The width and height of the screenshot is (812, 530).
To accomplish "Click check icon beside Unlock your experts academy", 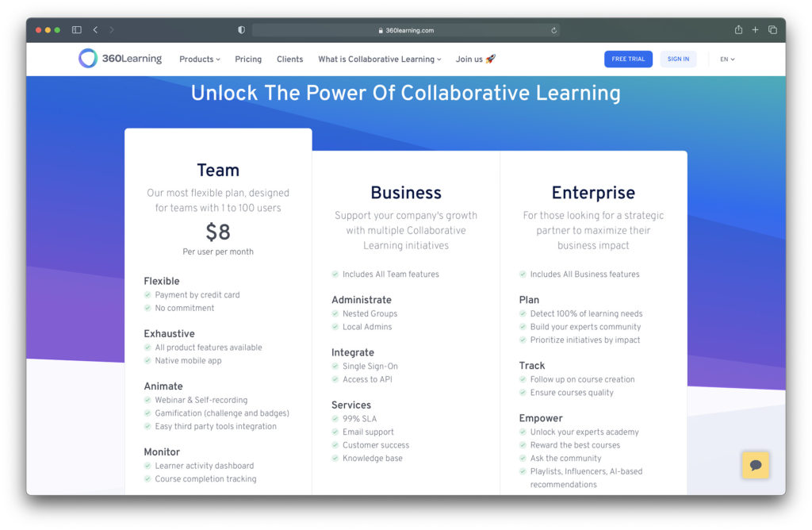I will point(523,432).
